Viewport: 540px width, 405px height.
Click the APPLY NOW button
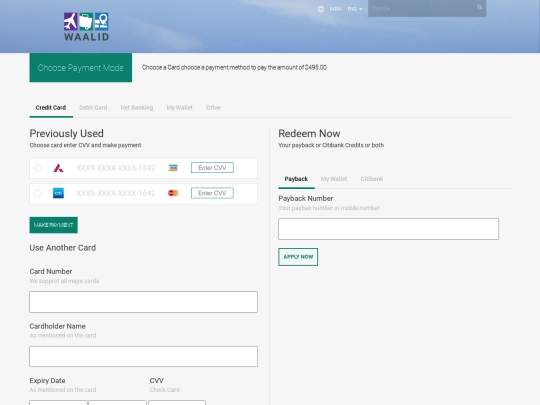click(298, 257)
